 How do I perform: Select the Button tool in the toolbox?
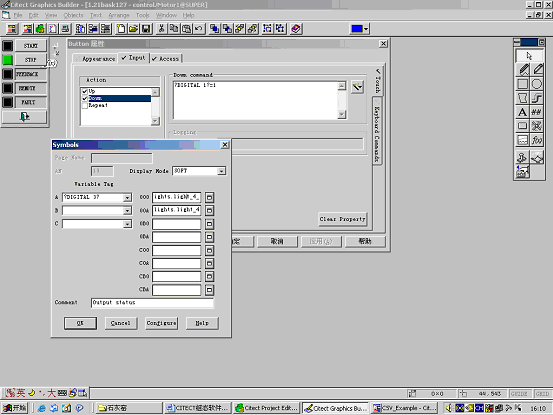tap(523, 126)
